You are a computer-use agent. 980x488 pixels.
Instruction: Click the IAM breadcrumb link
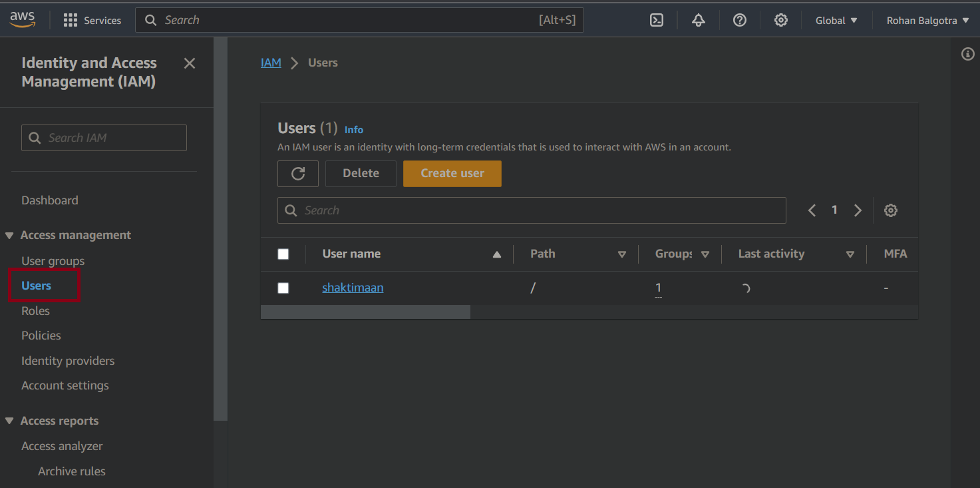271,63
